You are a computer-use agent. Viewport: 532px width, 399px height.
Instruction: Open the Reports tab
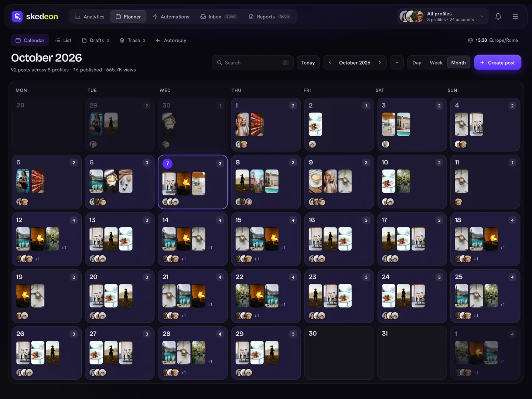[x=270, y=17]
